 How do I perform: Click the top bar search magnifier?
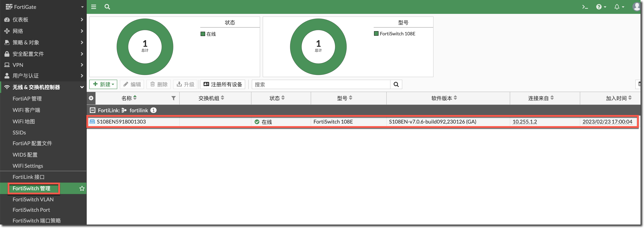pos(107,7)
